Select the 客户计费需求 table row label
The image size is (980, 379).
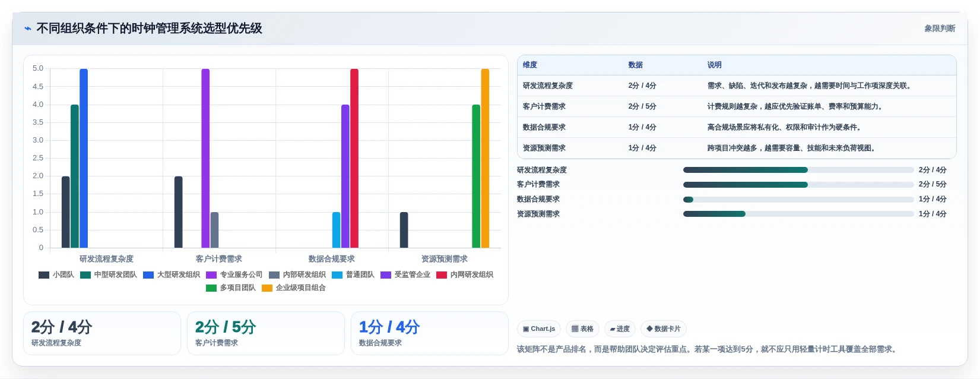point(544,106)
